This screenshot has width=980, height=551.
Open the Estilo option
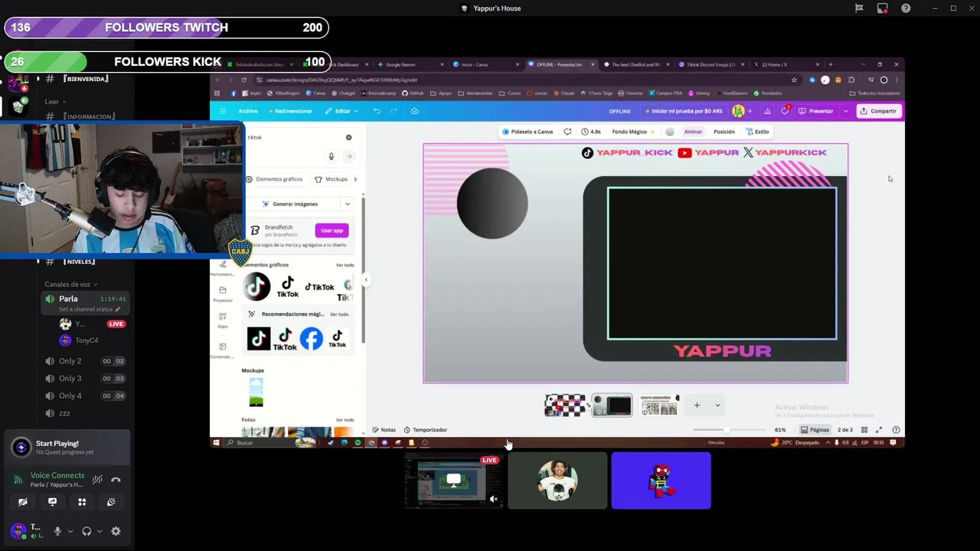(x=758, y=132)
